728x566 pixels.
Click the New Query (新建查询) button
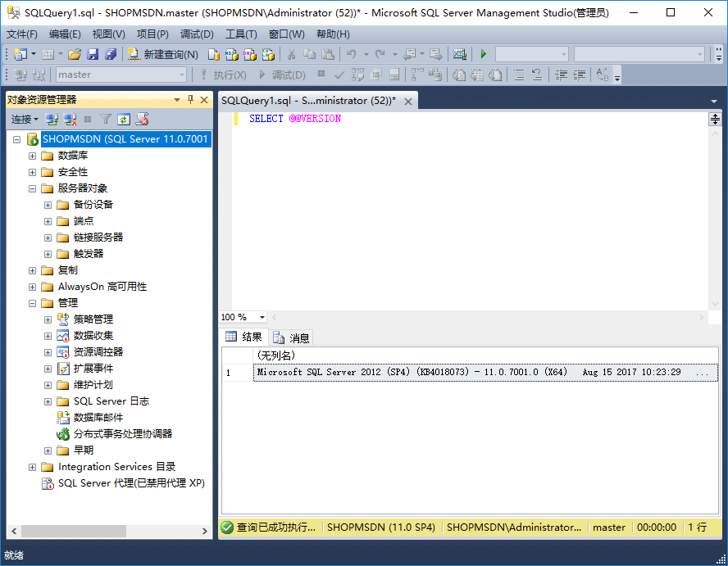[162, 54]
